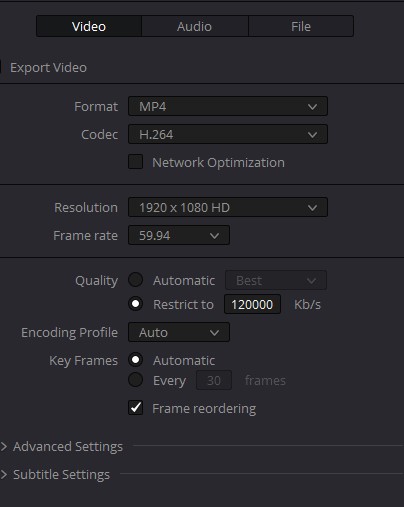Click the Quality label
This screenshot has height=507, width=404.
(96, 281)
